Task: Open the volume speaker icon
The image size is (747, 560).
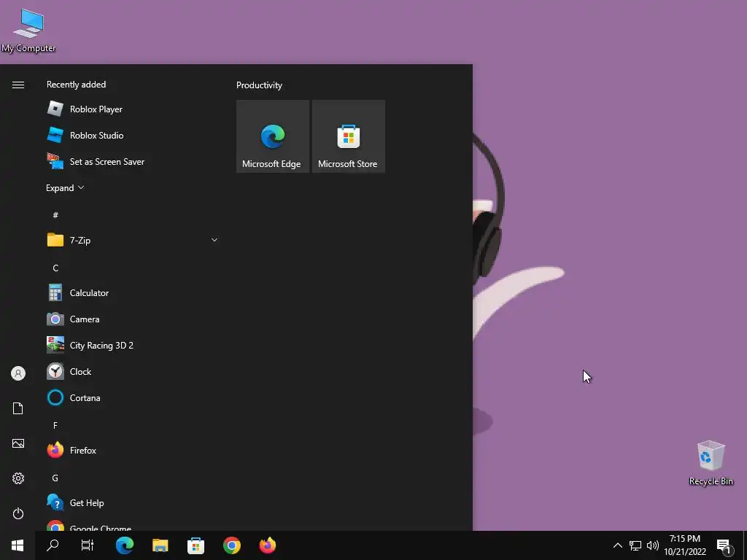Action: 653,545
